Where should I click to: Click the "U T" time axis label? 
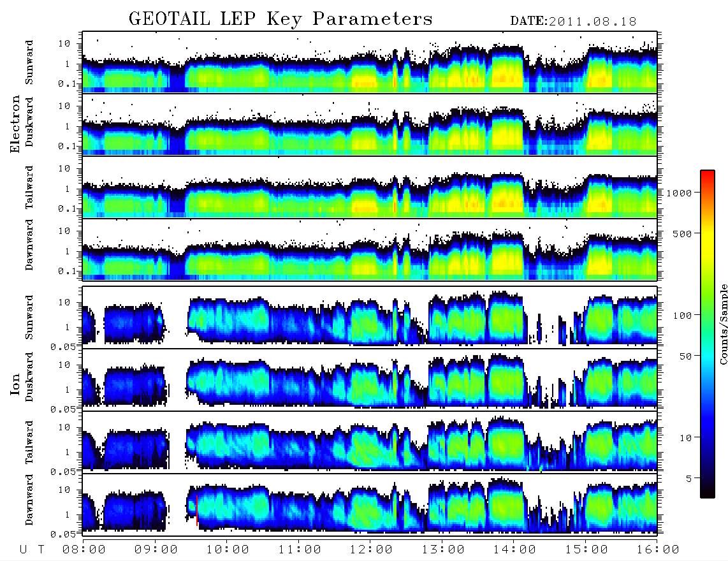coord(32,550)
